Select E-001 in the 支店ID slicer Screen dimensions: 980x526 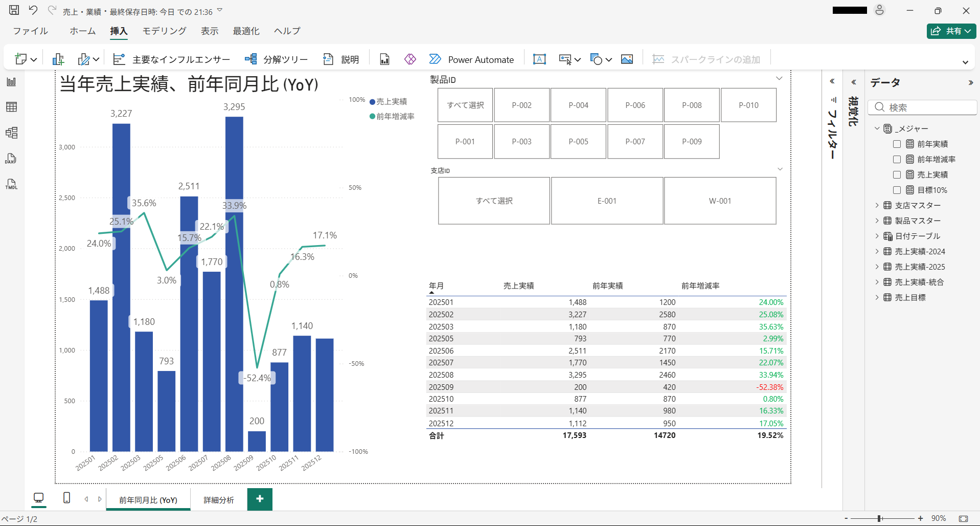(607, 201)
